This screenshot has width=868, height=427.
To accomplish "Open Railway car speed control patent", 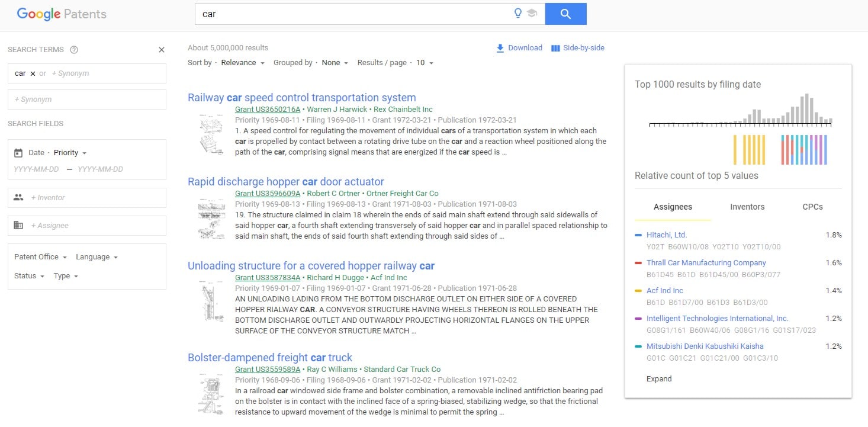I will [301, 98].
